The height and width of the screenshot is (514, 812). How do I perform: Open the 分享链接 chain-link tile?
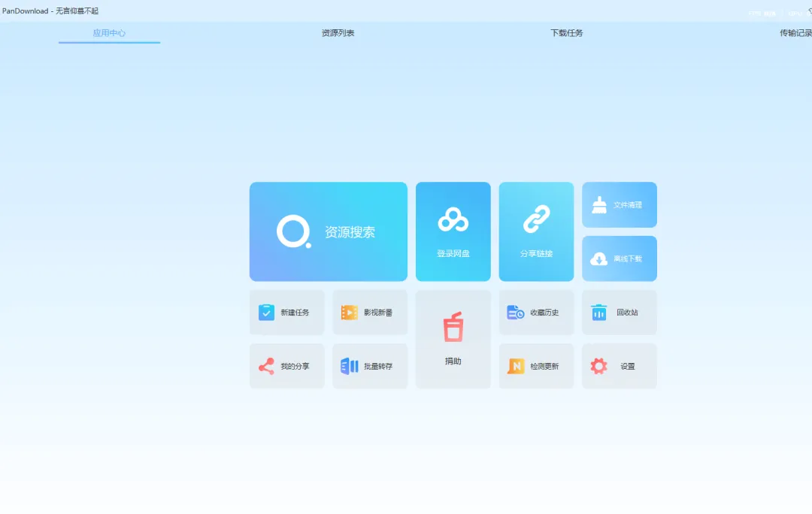pos(536,231)
